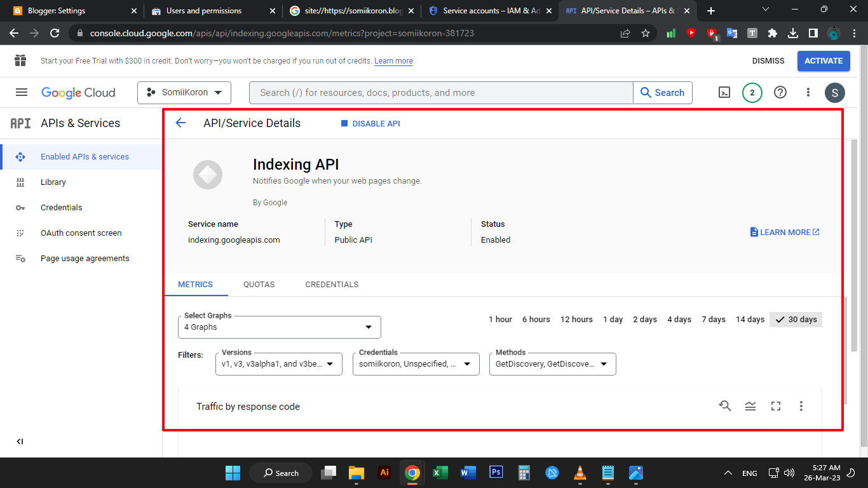Viewport: 868px width, 488px height.
Task: Select the 2 days time range
Action: pyautogui.click(x=645, y=320)
